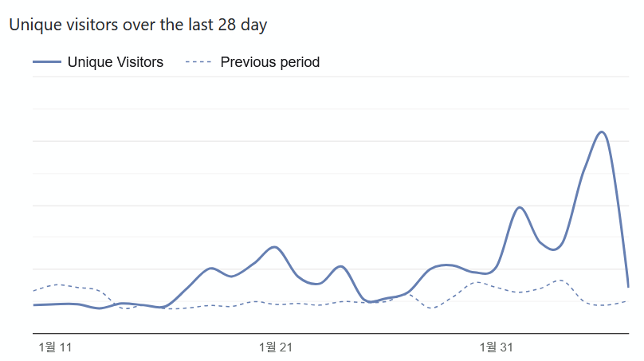Toggle the Previous period legend label
Viewport: 644px width, 361px height.
[269, 62]
